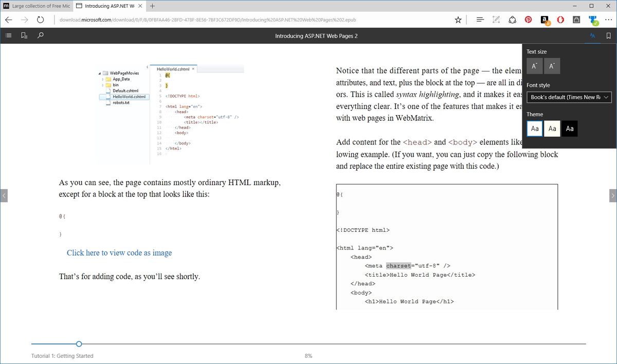The height and width of the screenshot is (364, 617).
Task: Open the Pinterest extension icon
Action: tap(528, 20)
